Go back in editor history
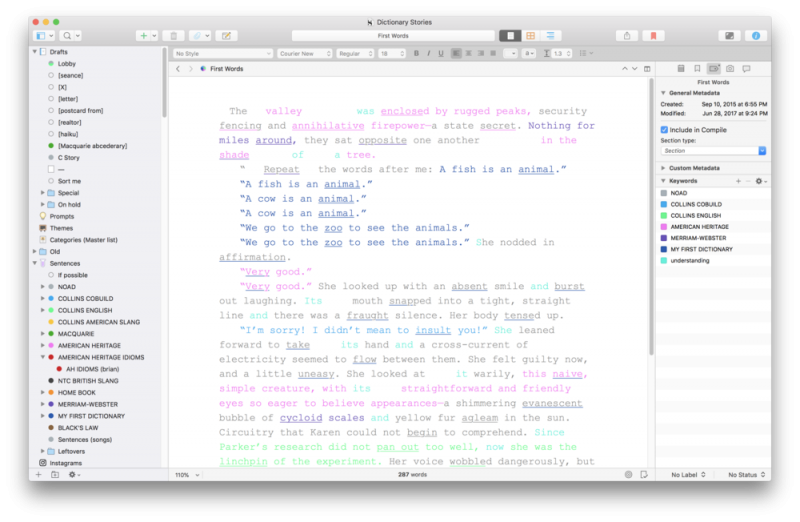Viewport: 800px width, 522px height. click(178, 69)
